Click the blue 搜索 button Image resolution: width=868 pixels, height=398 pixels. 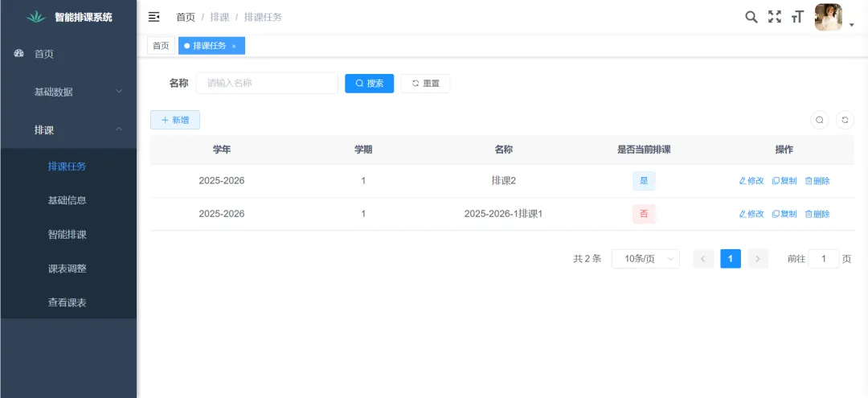[x=369, y=84]
